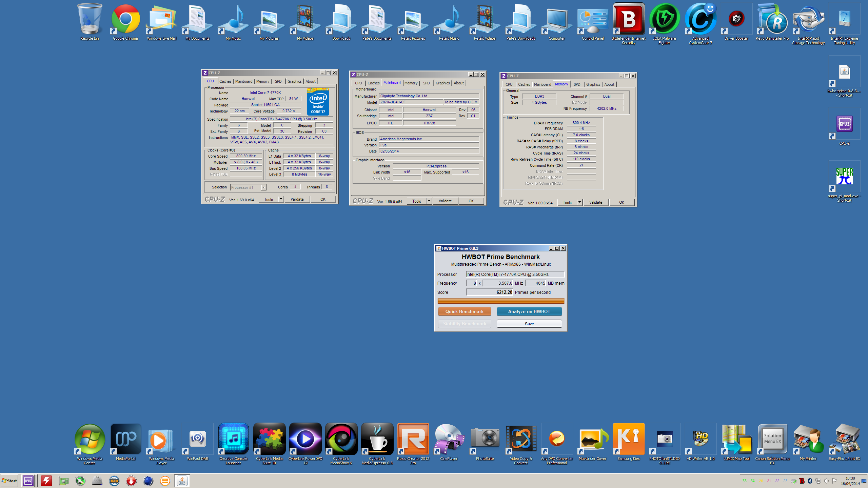Open MediaPortal desktop icon

tap(125, 442)
